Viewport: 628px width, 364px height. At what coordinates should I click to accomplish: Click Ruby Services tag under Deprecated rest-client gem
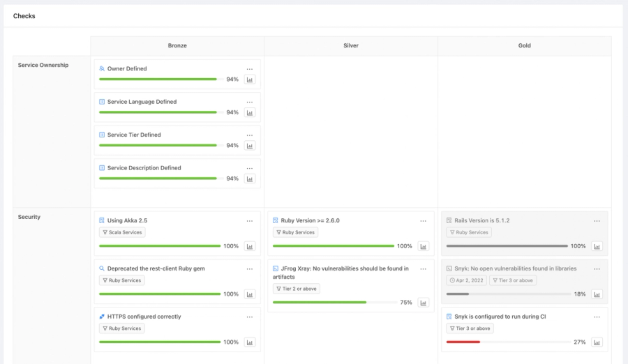coord(121,280)
